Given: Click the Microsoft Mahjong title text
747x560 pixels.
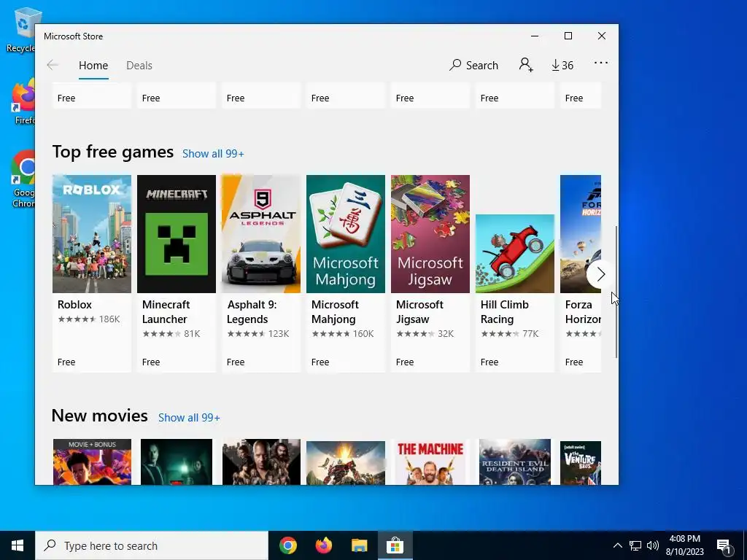Looking at the screenshot, I should point(335,311).
